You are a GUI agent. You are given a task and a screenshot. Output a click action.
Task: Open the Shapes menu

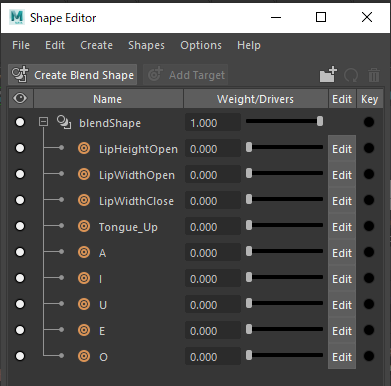[x=146, y=45]
